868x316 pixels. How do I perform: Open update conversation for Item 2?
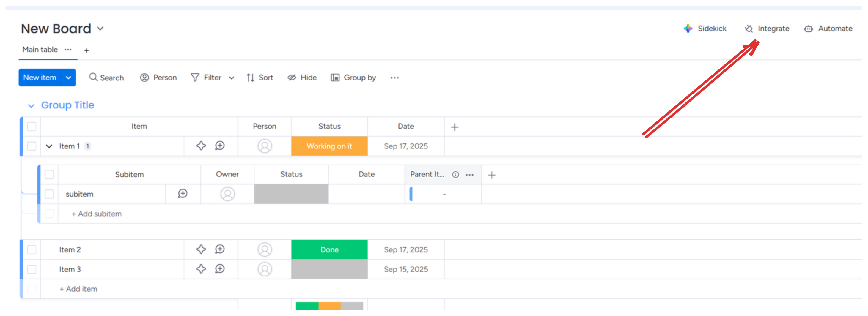point(220,249)
